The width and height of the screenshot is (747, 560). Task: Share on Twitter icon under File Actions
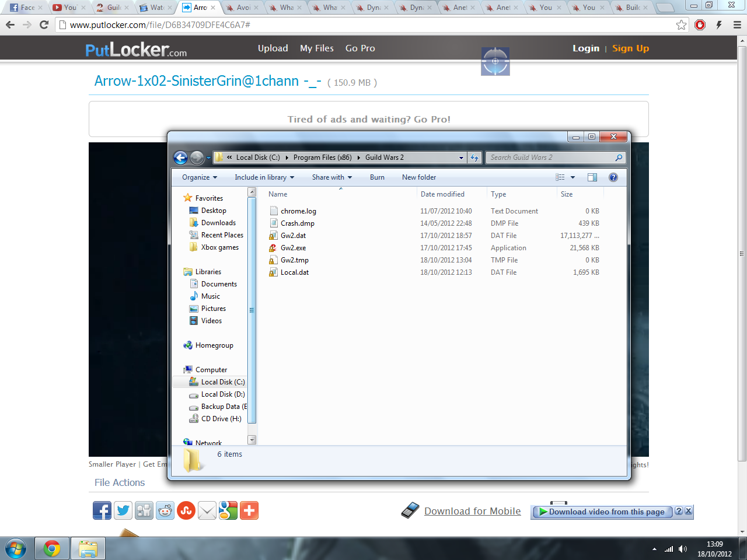(123, 510)
